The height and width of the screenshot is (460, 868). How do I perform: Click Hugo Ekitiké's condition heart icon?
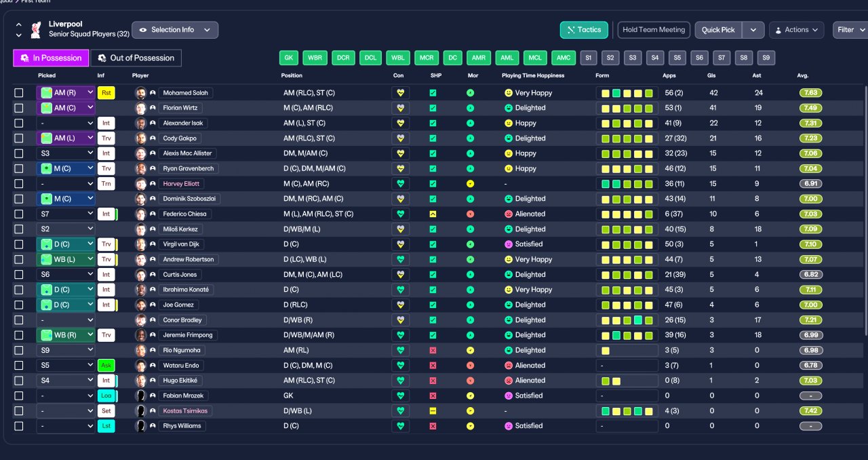(400, 381)
